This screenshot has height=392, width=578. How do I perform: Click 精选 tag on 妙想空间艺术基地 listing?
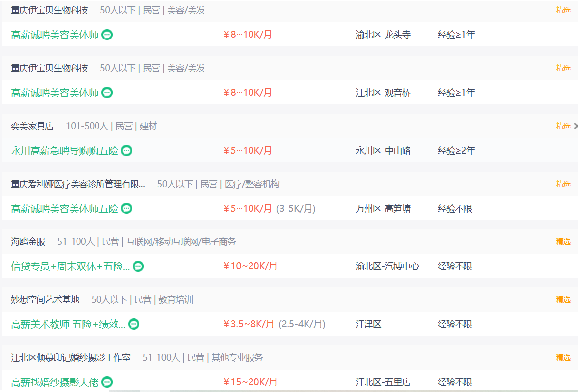[563, 299]
